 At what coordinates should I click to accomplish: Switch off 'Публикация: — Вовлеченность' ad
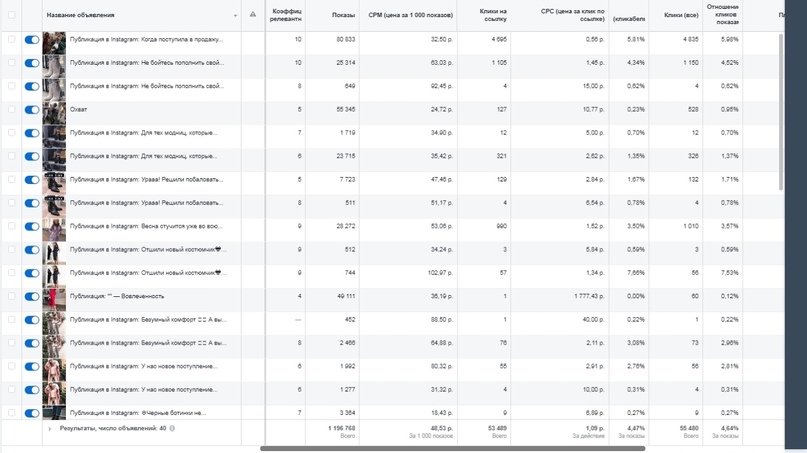tap(31, 297)
